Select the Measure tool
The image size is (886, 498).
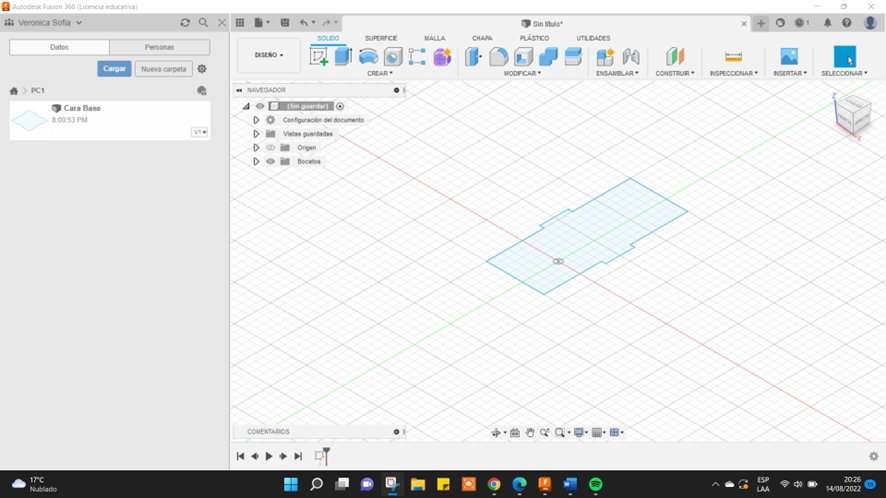pos(733,57)
